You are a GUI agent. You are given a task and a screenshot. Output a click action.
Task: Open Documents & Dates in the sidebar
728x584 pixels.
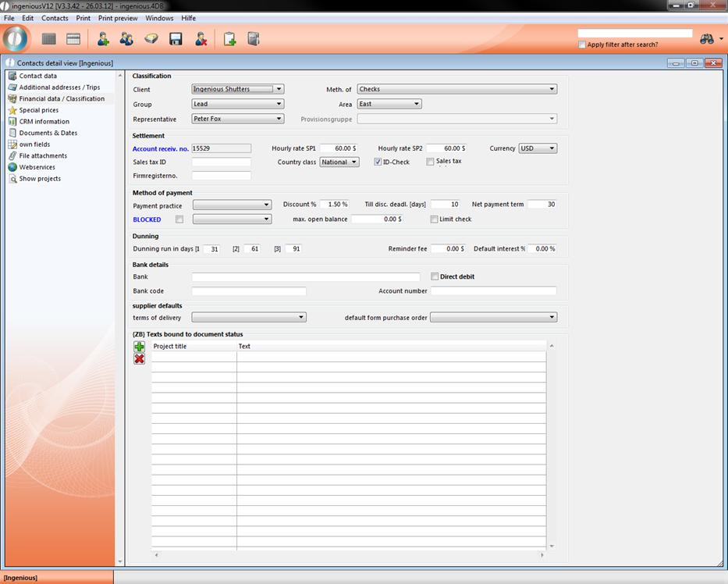(x=48, y=133)
